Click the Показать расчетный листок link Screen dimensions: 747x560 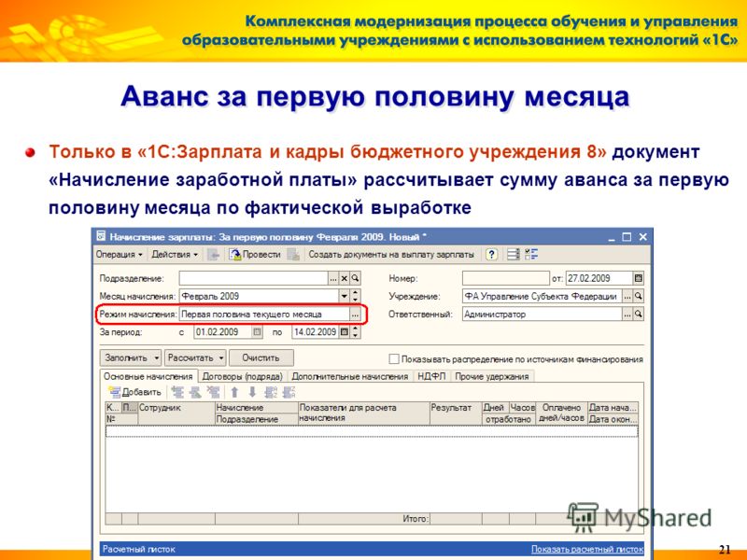pos(587,549)
